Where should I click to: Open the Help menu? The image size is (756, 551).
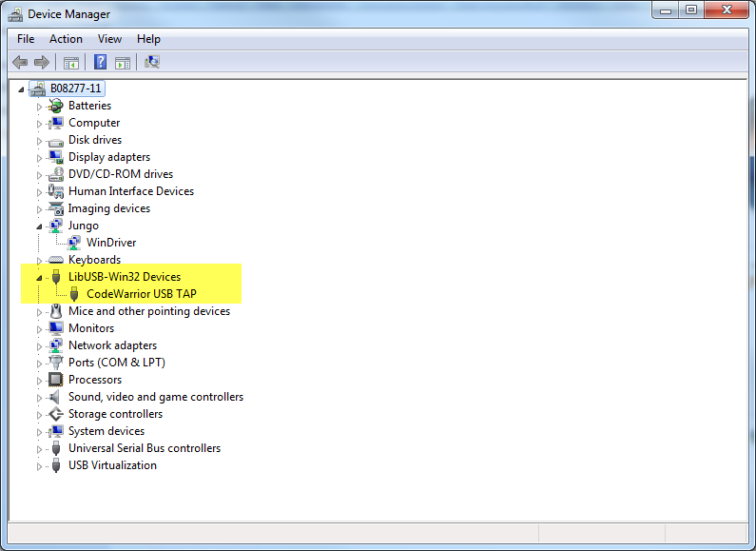pyautogui.click(x=148, y=39)
